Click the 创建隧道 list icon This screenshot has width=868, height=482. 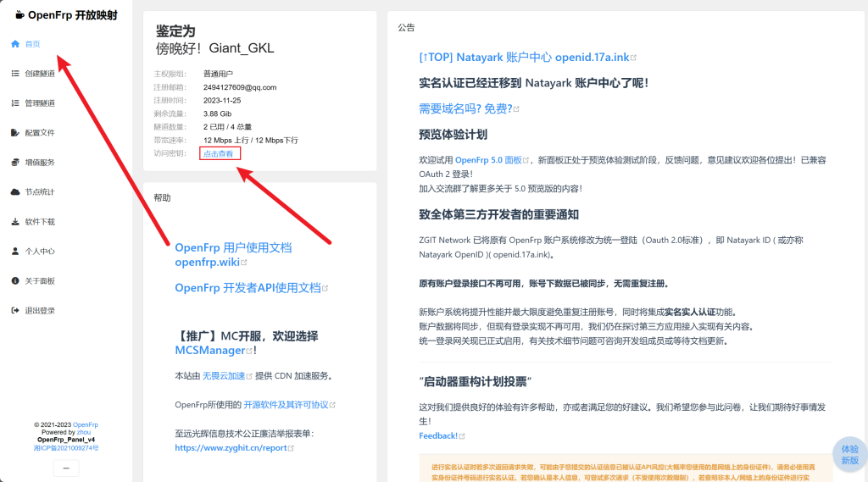click(15, 74)
